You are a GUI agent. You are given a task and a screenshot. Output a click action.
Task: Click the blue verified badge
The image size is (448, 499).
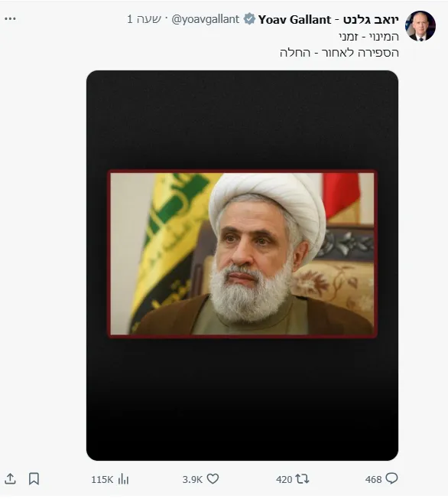coord(249,19)
